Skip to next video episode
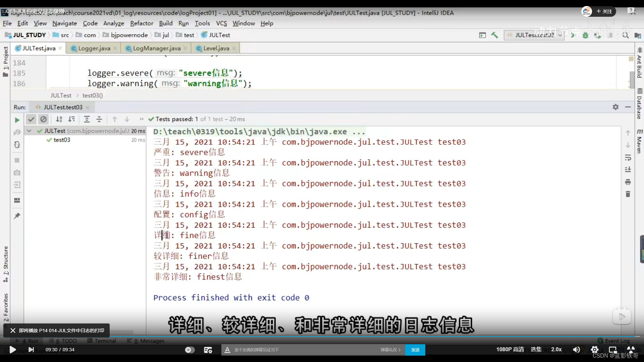 click(x=31, y=350)
